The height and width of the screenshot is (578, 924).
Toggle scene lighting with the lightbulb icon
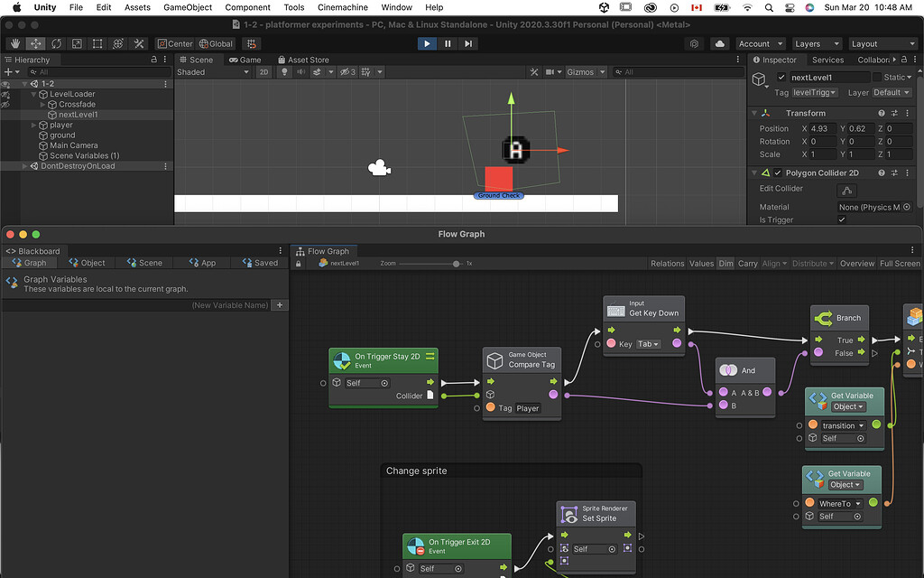point(284,72)
